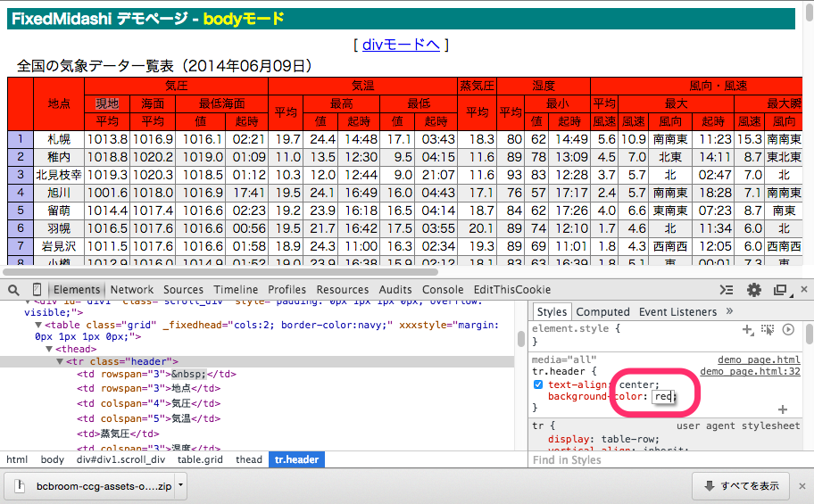Close the downloads bar
Viewport: 814px width, 504px height.
802,486
